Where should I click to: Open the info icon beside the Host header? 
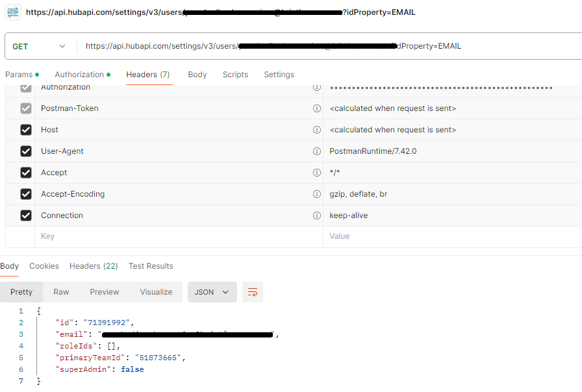pyautogui.click(x=317, y=129)
